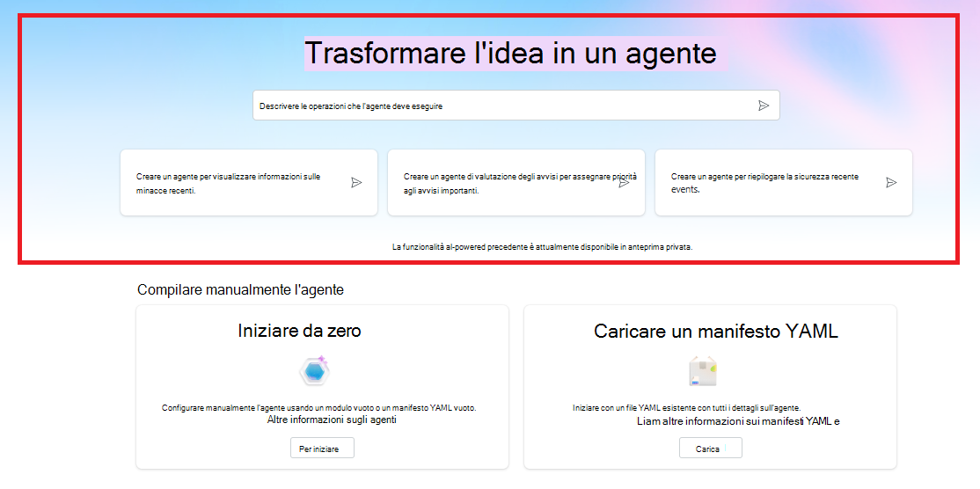Click the 'anteprima privata' notice text

pyautogui.click(x=542, y=247)
